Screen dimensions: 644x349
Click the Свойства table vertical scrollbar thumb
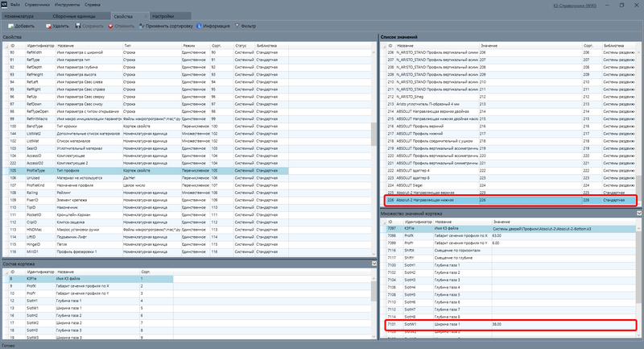coord(374,134)
